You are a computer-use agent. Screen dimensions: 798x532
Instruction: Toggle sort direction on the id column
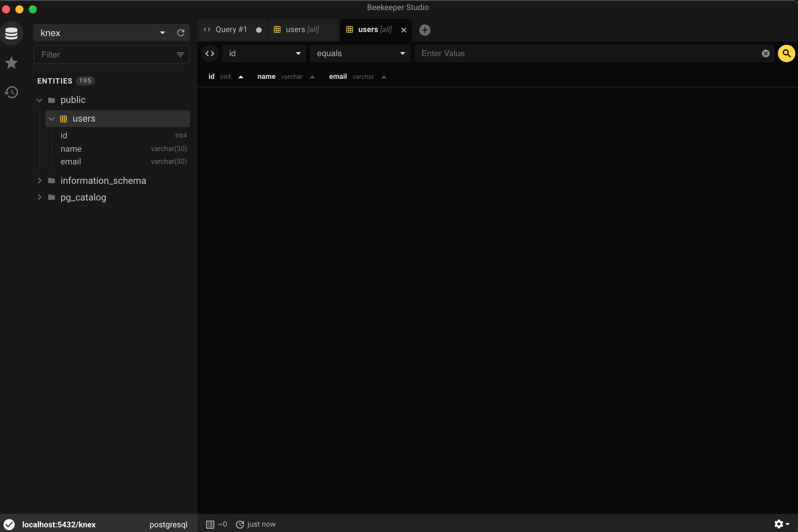pyautogui.click(x=241, y=77)
